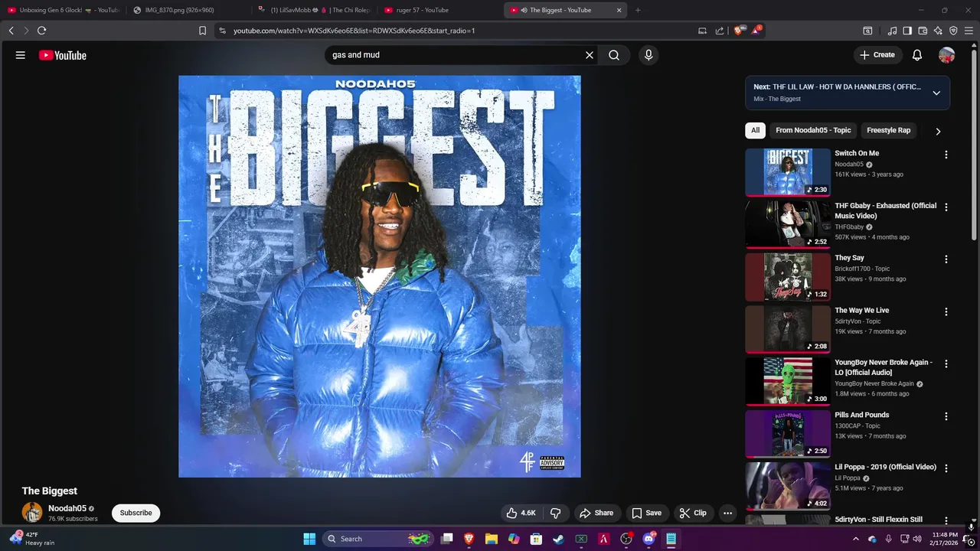Click the Create button

877,55
